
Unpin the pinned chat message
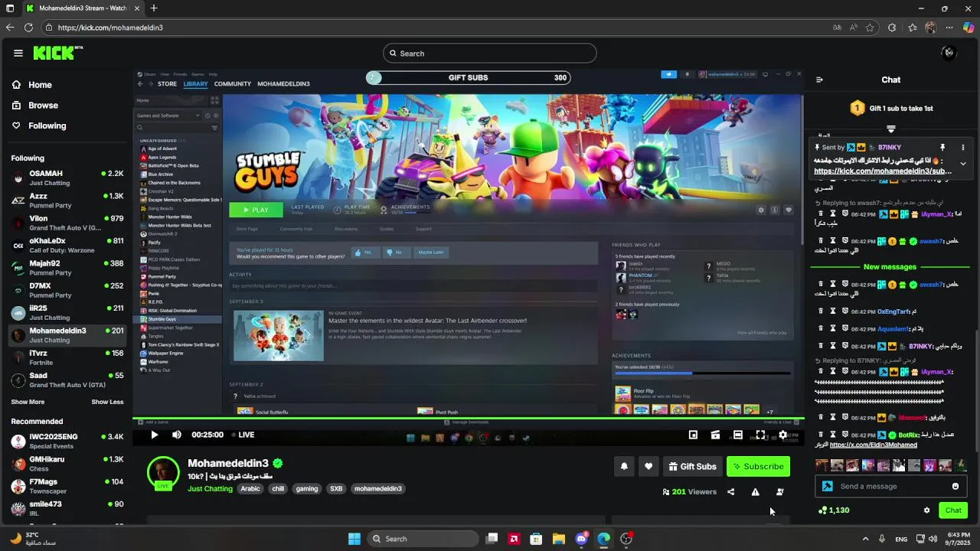pyautogui.click(x=942, y=147)
